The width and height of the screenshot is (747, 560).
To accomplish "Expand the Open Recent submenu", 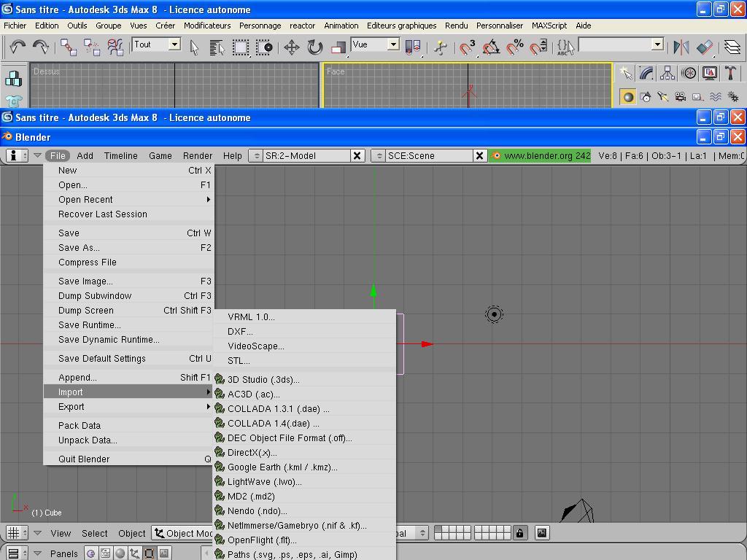I will point(128,200).
